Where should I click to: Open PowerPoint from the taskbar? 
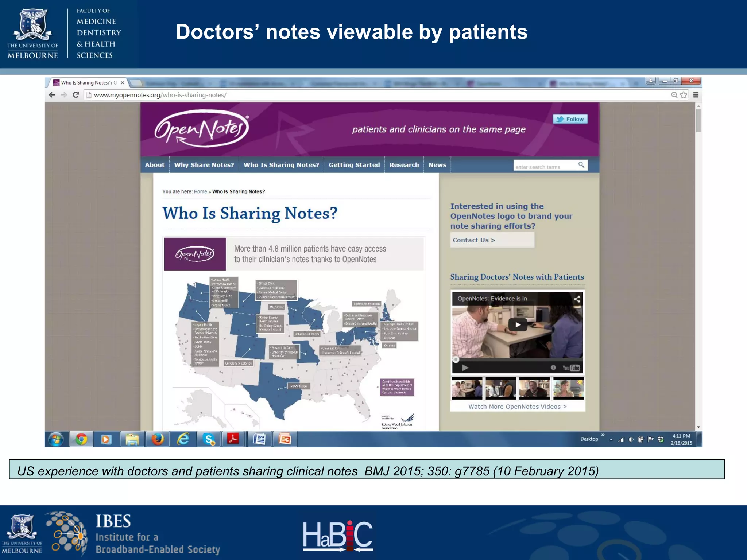click(x=285, y=439)
